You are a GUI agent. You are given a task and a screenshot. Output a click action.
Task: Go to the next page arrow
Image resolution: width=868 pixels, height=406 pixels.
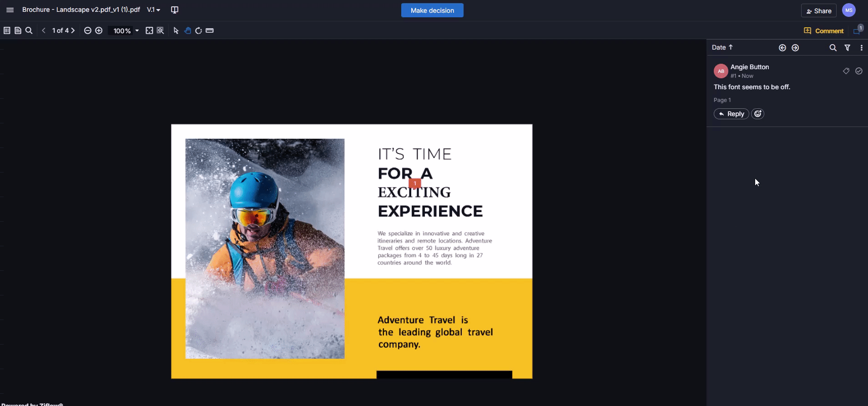click(73, 30)
